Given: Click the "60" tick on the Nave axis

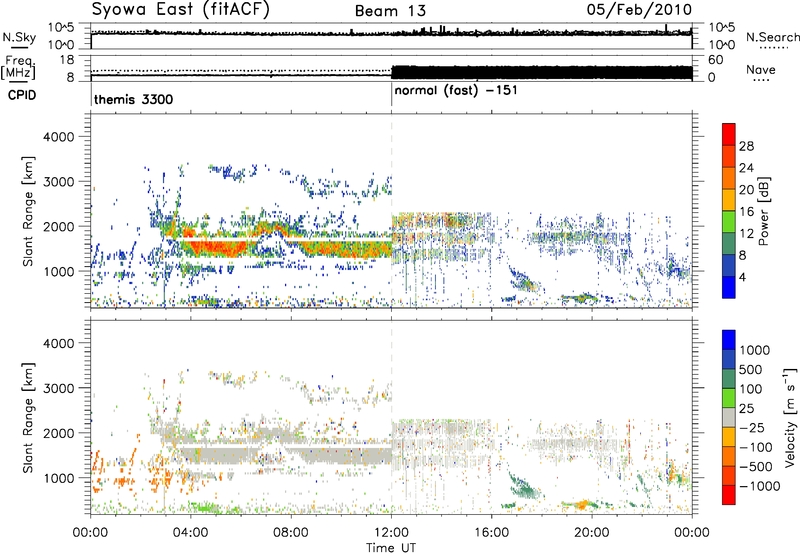Looking at the screenshot, I should click(716, 60).
